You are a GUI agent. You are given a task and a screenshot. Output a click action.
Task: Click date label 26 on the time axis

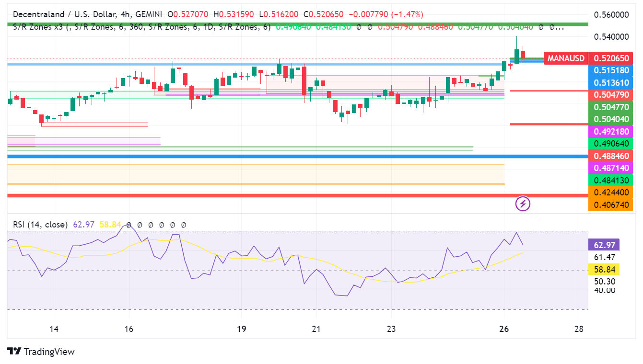(x=503, y=329)
